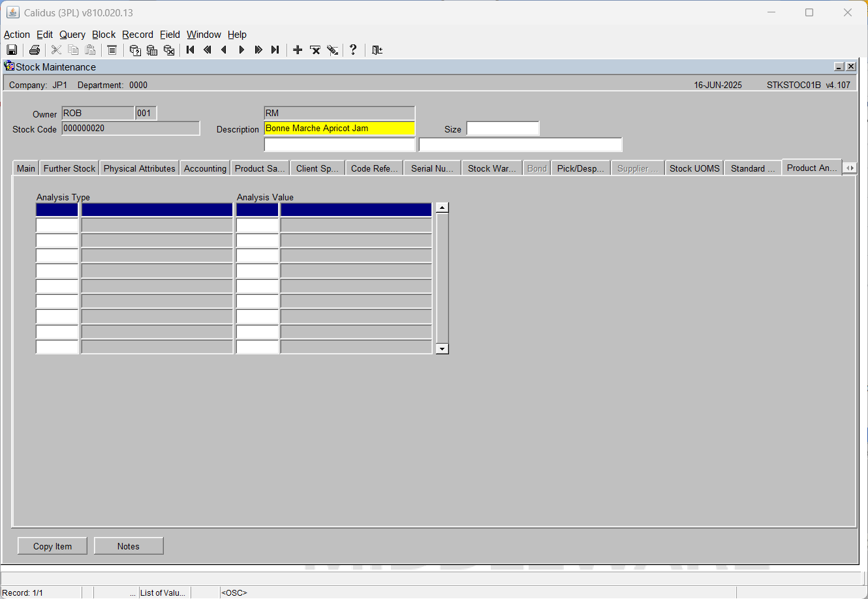This screenshot has height=599, width=868.
Task: Switch to the Product Sa... tab
Action: click(260, 168)
